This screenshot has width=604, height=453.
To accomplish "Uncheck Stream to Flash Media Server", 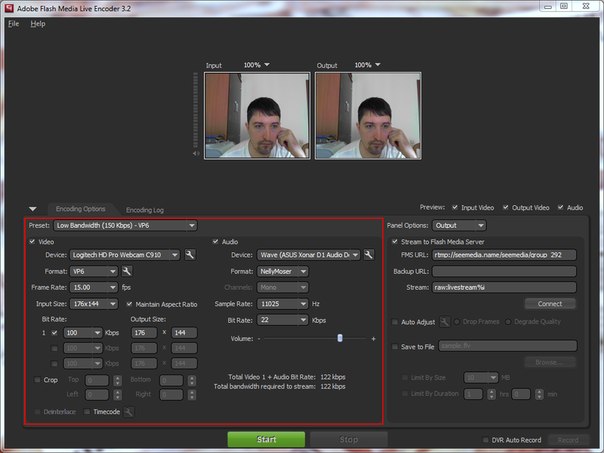I will click(395, 242).
